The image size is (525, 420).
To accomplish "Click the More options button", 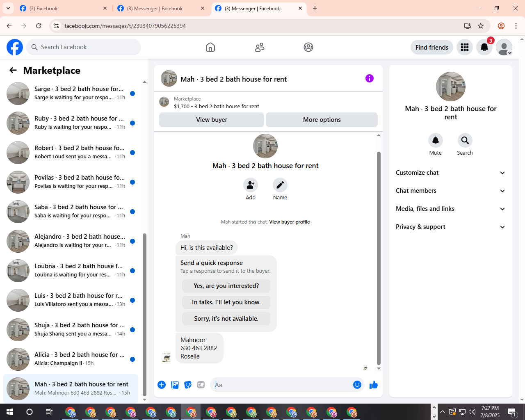I will [x=322, y=120].
